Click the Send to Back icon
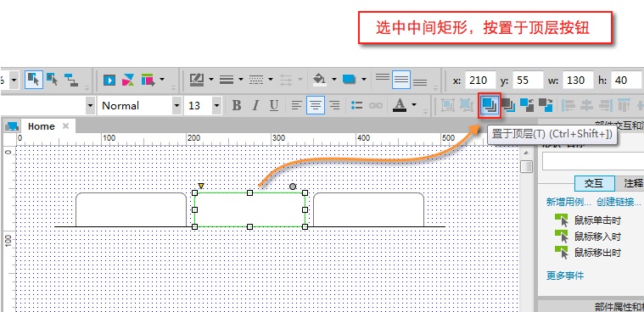644x312 pixels. [x=508, y=105]
